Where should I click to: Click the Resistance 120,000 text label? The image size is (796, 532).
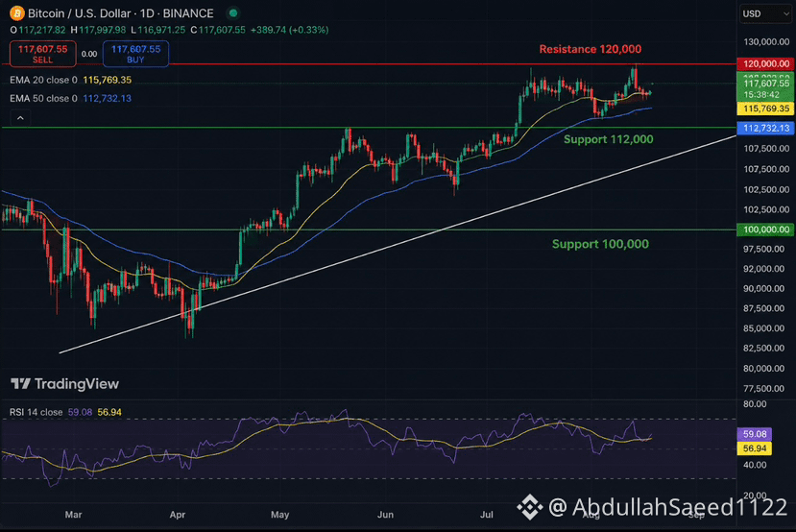click(x=590, y=49)
